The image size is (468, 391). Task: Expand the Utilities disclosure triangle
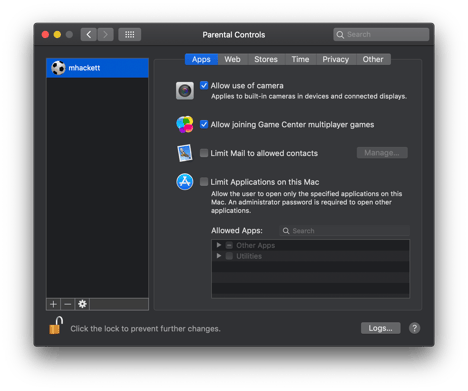pos(219,256)
